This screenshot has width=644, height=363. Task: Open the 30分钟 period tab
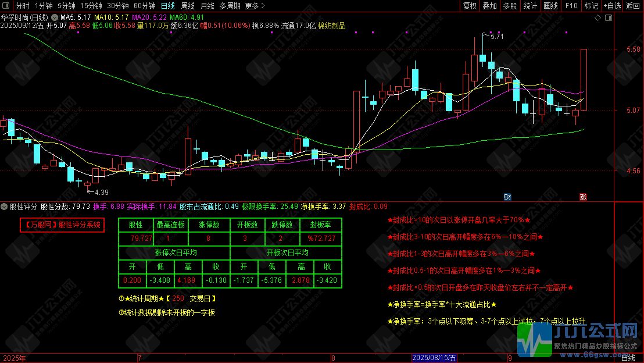[118, 6]
